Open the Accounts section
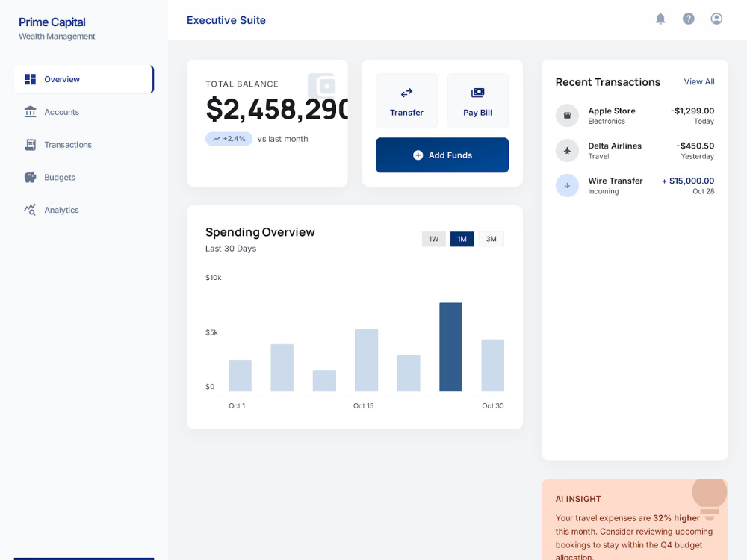 pyautogui.click(x=84, y=112)
